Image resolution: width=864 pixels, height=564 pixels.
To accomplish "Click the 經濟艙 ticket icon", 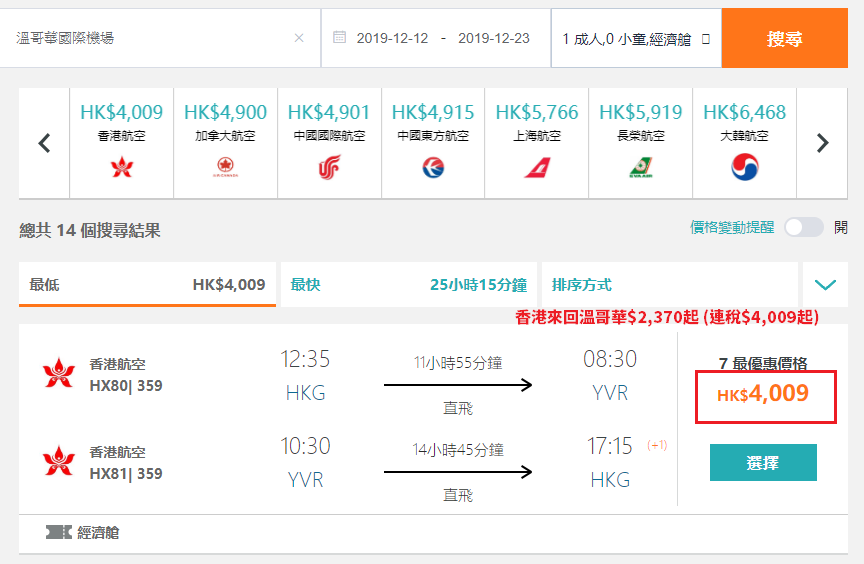I will tap(58, 532).
